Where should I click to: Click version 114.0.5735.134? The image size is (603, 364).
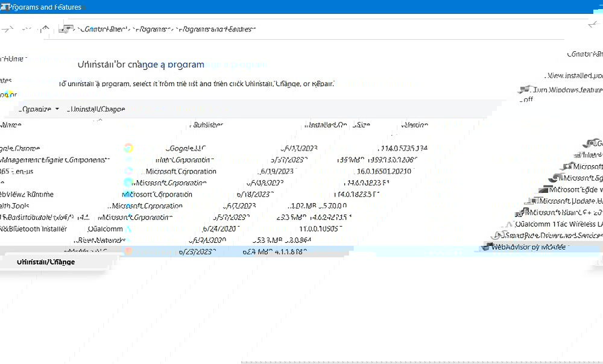pos(404,148)
